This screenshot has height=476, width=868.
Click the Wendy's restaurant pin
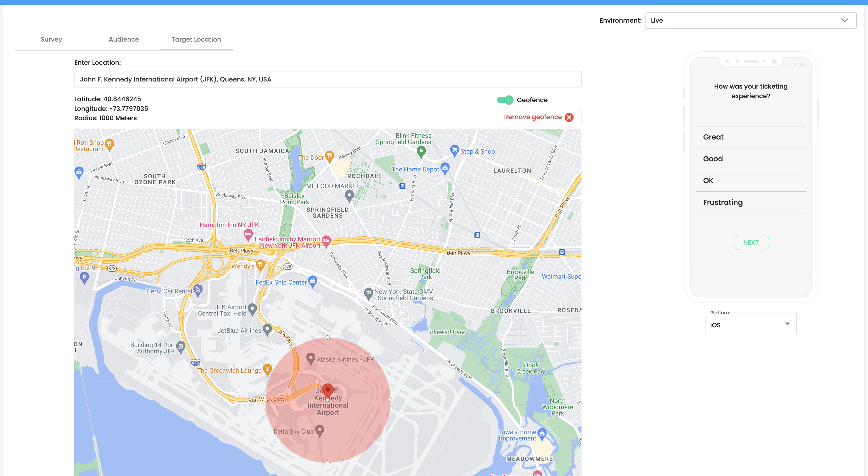pyautogui.click(x=260, y=265)
